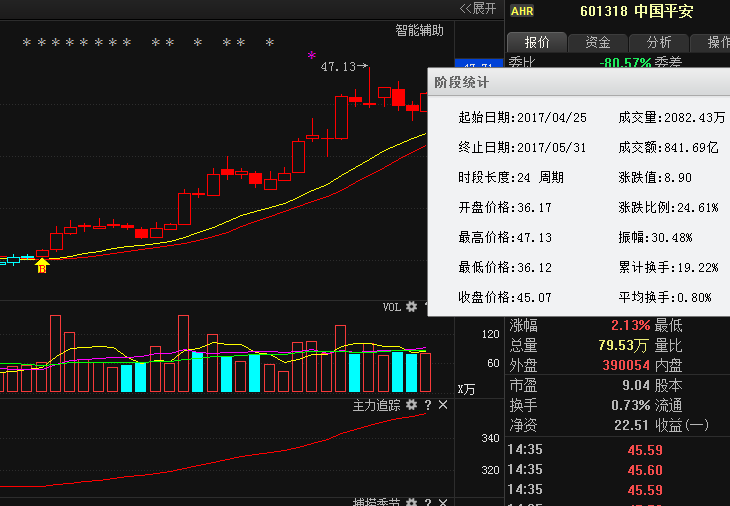Switch to the 资金 tab

pos(598,42)
